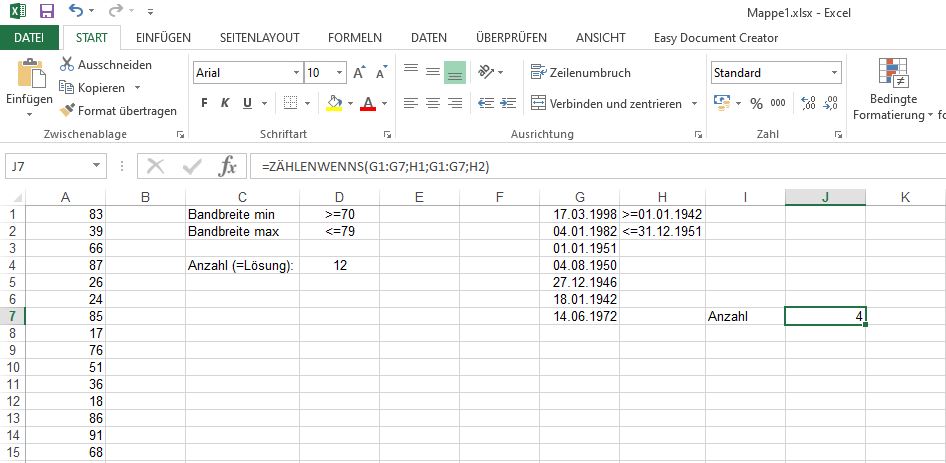Select cell D4 containing 12
The image size is (946, 463).
point(340,265)
